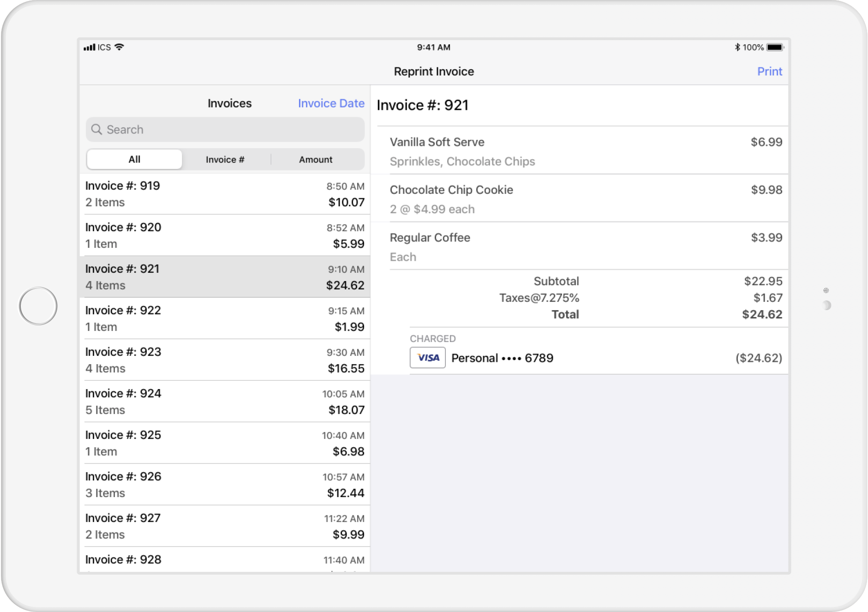Switch to Invoice # search filter

225,159
